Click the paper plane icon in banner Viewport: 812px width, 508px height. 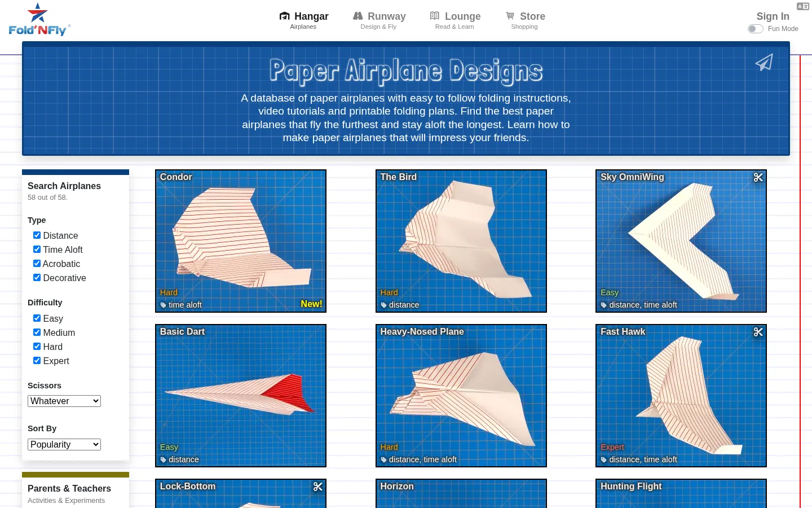[x=764, y=62]
